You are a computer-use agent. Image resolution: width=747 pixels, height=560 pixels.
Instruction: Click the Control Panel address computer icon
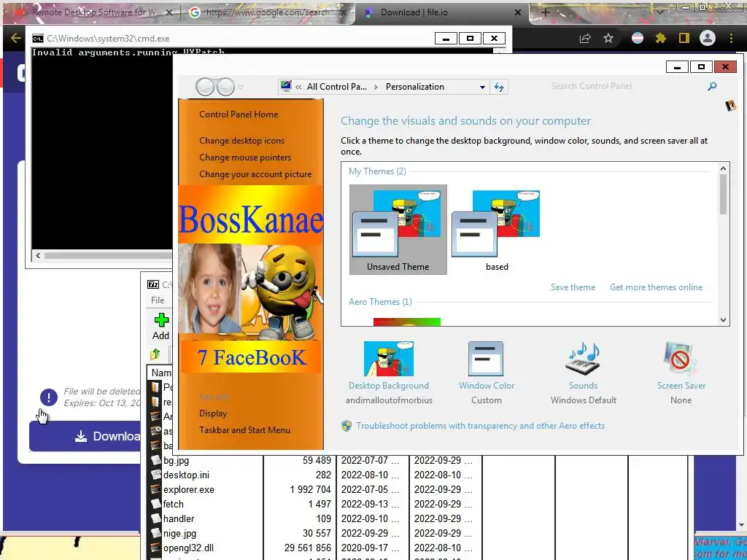[x=286, y=86]
